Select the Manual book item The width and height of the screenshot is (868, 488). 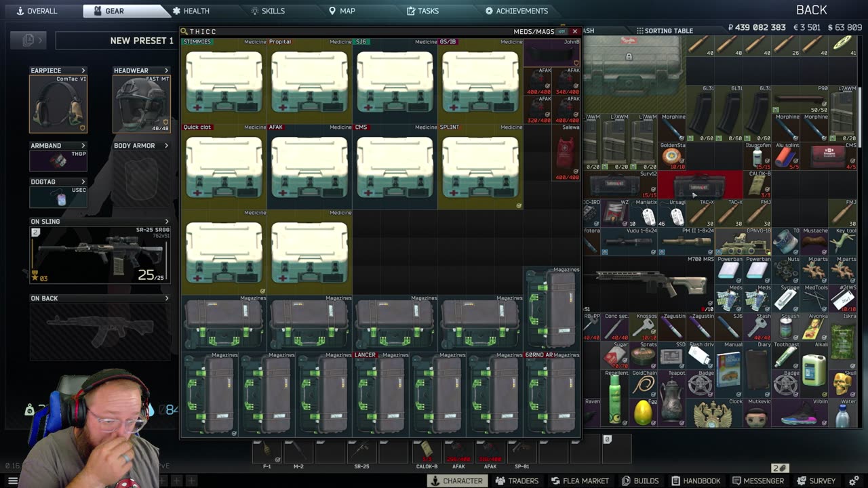tap(728, 370)
